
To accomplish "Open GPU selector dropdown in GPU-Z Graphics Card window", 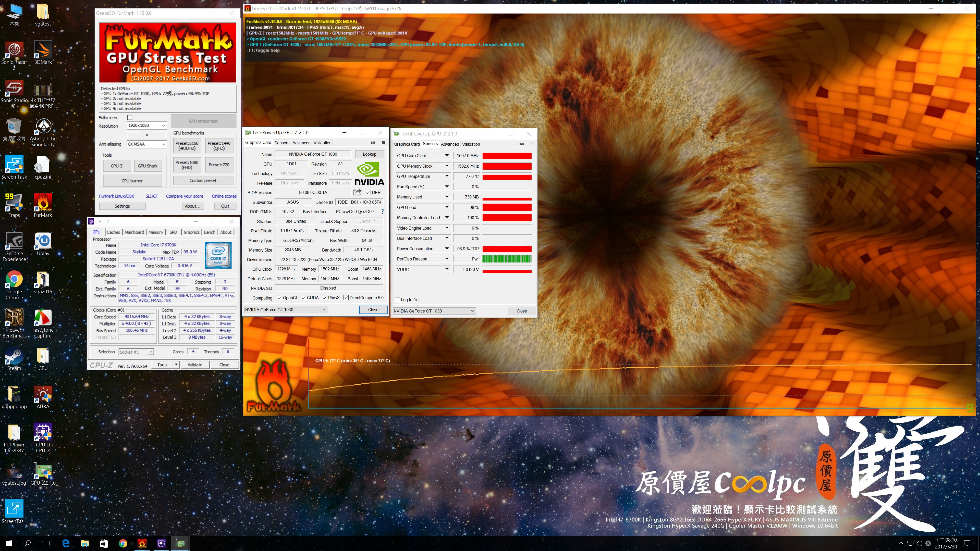I will (285, 310).
